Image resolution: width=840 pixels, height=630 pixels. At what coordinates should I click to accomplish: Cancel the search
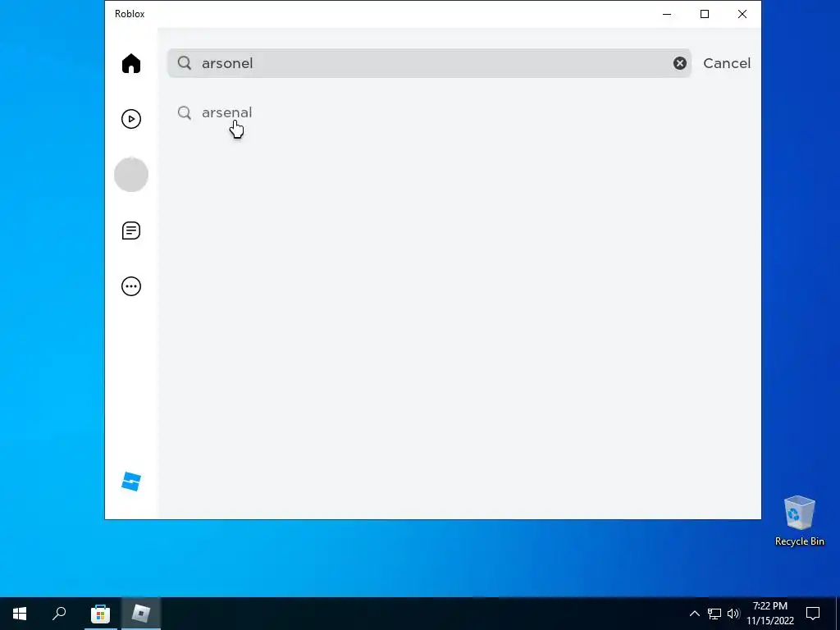click(727, 63)
